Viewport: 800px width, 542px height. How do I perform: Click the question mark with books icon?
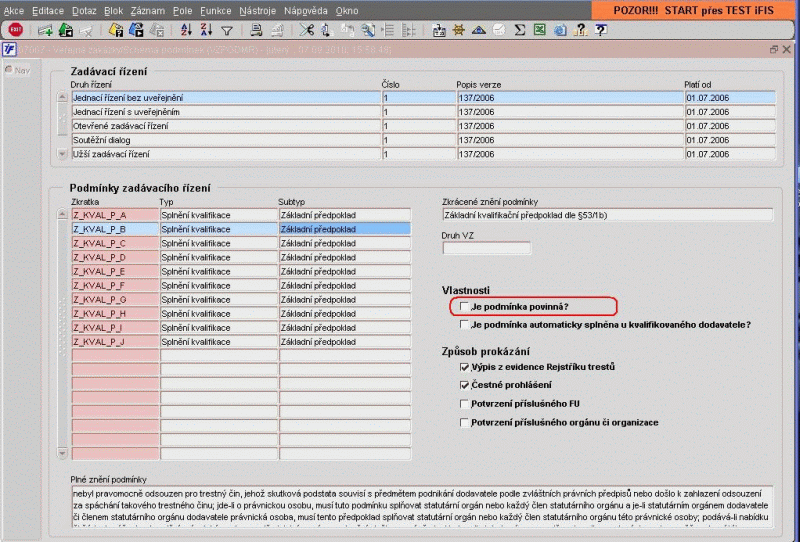coord(580,30)
